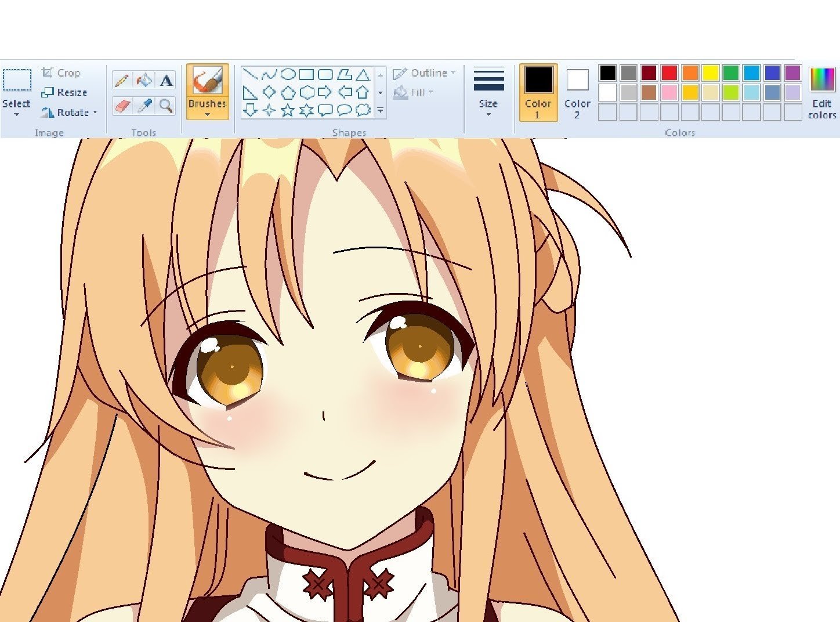Pick the Cloud callout shape
Viewport: 840px width, 622px height.
click(x=363, y=110)
